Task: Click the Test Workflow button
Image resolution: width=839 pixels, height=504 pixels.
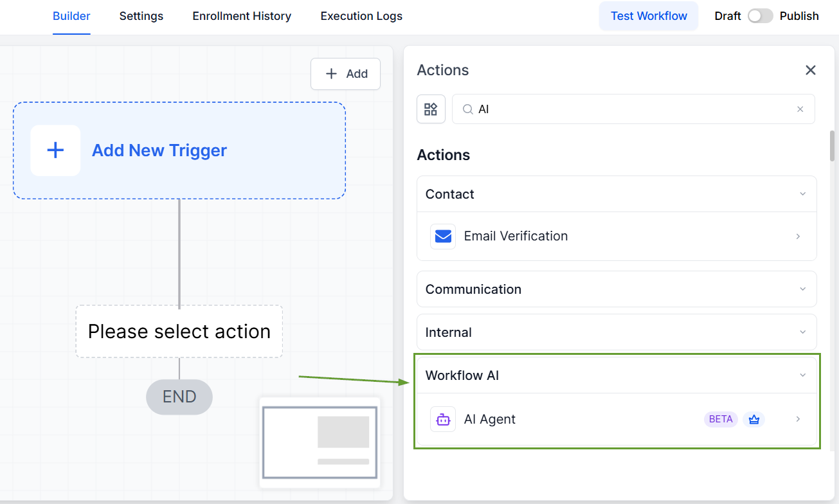Action: 649,16
